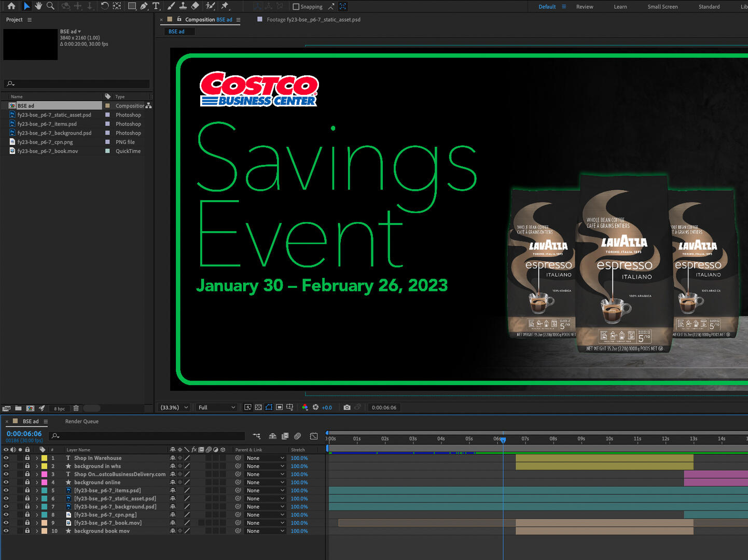Open the Full resolution dropdown
The image size is (748, 560).
216,408
